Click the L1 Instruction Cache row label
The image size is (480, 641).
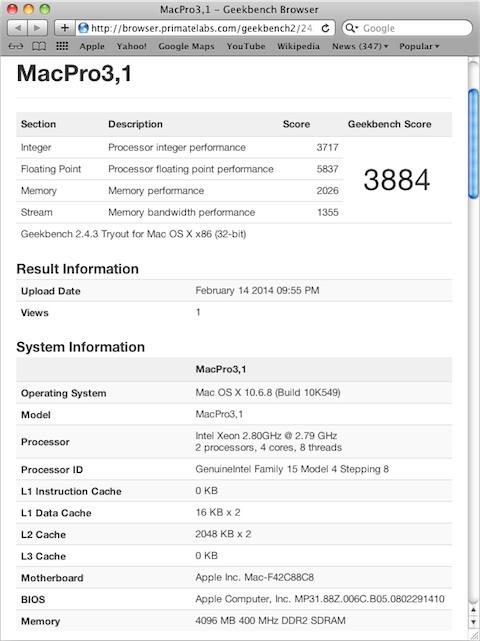tap(71, 491)
